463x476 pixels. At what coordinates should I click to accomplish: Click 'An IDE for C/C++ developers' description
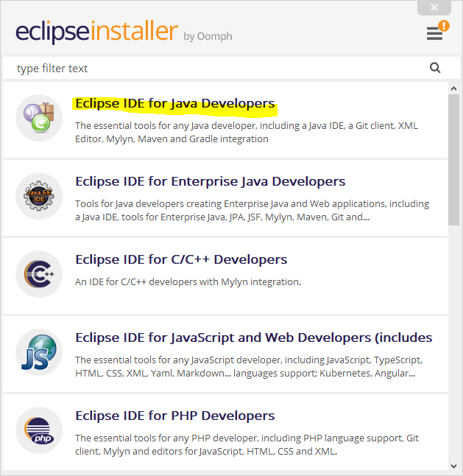coord(188,282)
